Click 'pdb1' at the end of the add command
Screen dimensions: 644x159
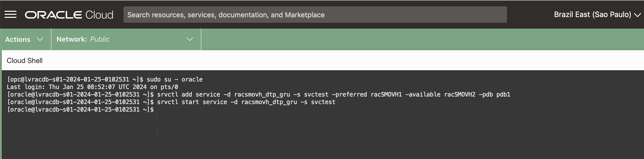pos(503,95)
